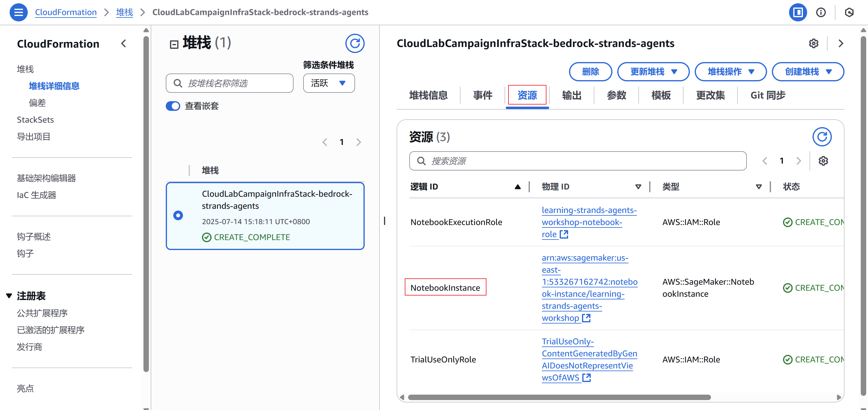Expand the stack actions dropdown button
Screen dimensions: 868x410
731,71
